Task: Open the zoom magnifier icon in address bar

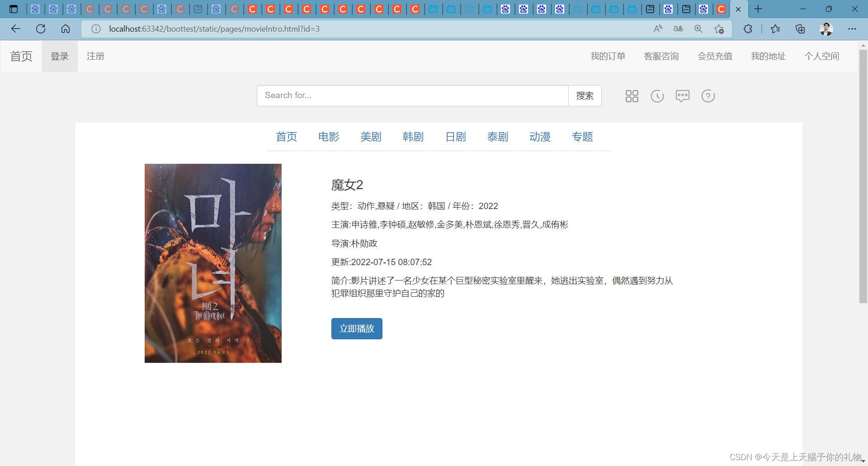Action: [698, 29]
